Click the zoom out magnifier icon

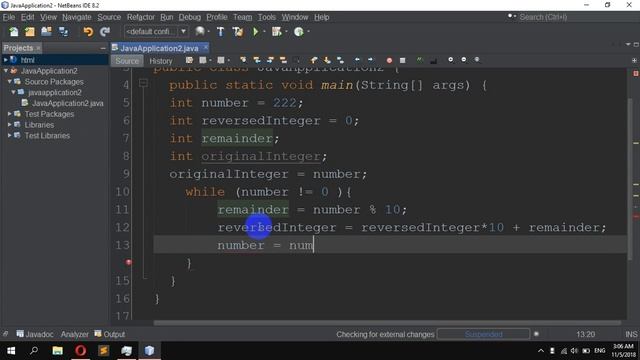[464, 60]
